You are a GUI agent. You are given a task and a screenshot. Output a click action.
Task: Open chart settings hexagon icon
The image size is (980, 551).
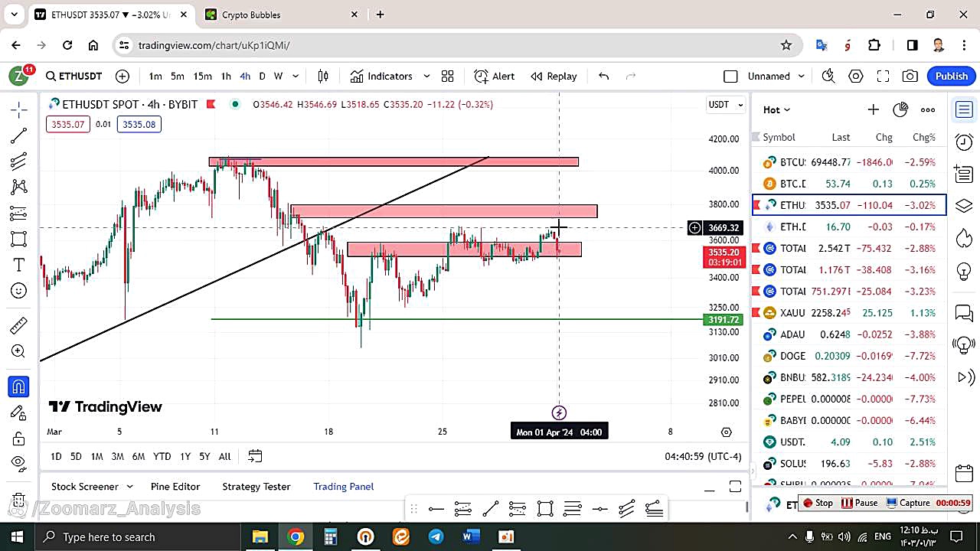pyautogui.click(x=856, y=76)
